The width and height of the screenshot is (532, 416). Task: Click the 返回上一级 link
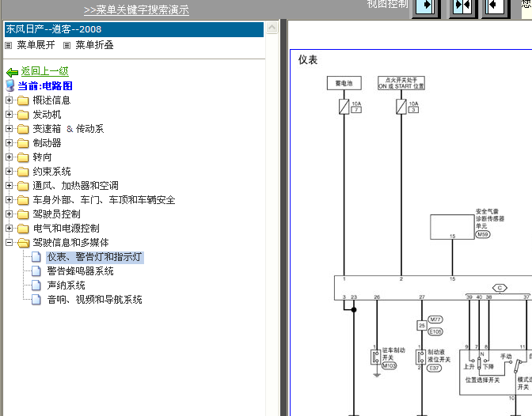coord(45,71)
